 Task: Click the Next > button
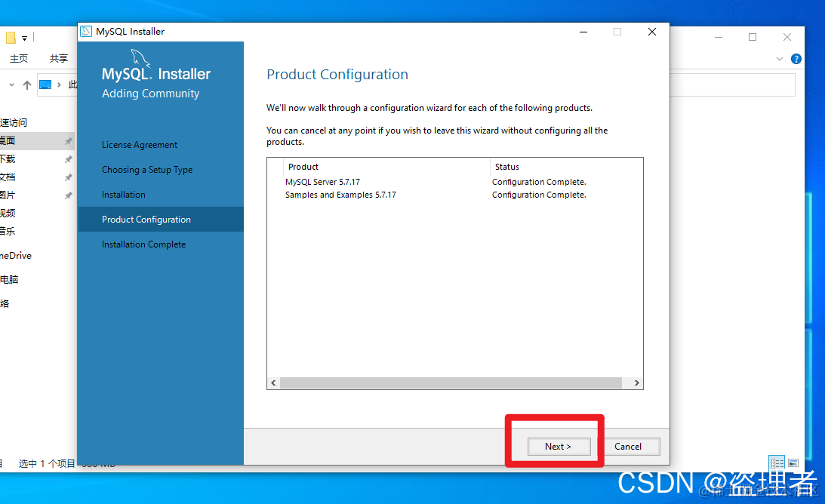click(x=559, y=447)
